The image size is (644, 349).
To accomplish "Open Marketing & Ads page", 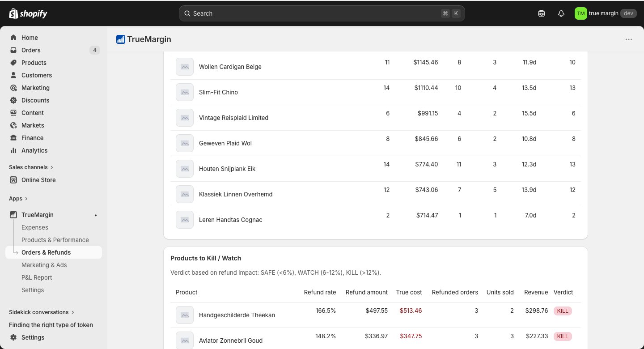I will (44, 265).
